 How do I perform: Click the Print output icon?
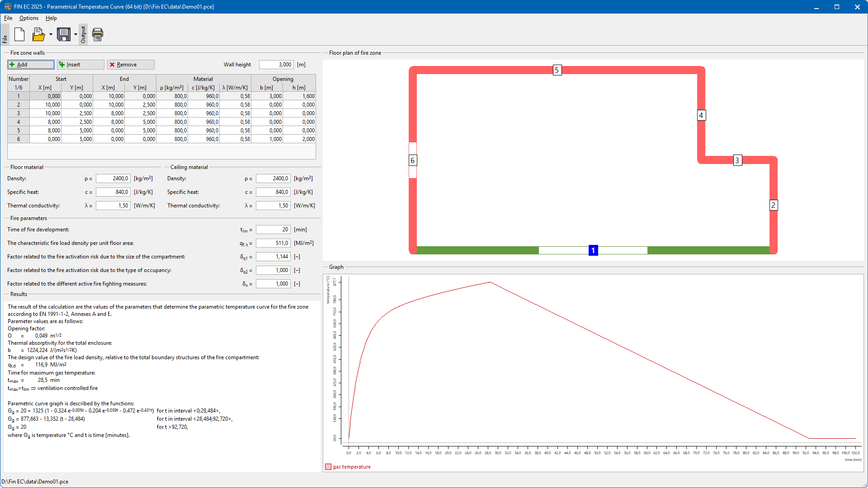click(x=98, y=34)
